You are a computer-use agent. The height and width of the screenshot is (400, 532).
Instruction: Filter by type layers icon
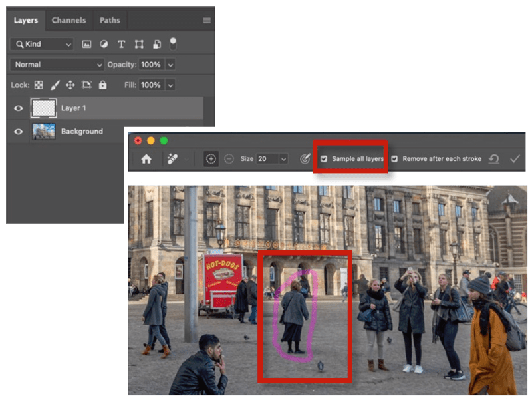click(121, 44)
